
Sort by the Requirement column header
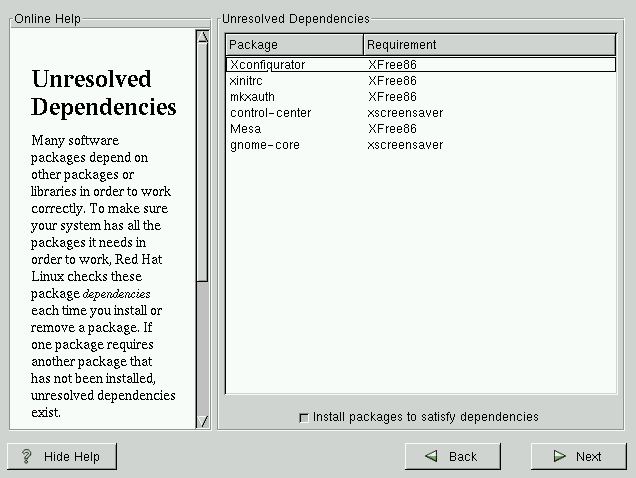[x=489, y=45]
